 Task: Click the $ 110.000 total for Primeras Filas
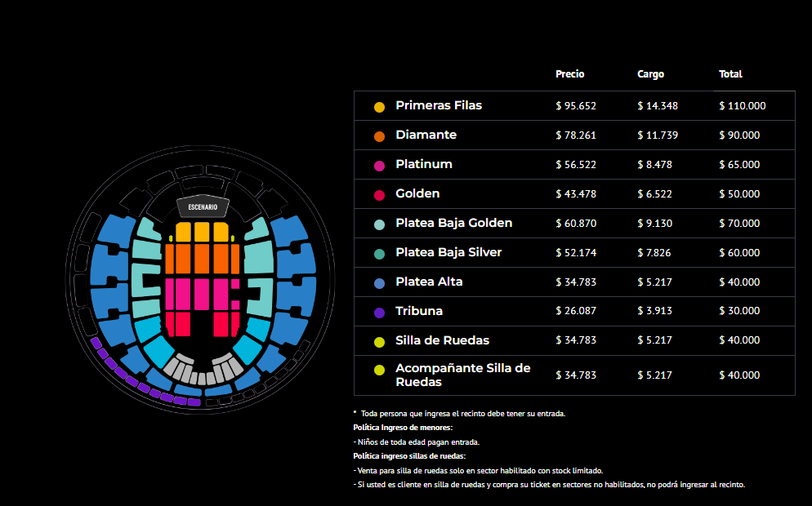[x=742, y=106]
